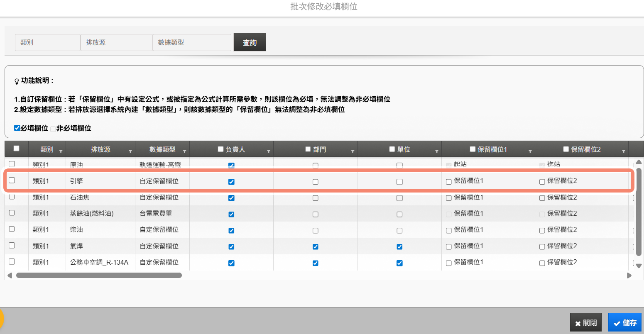Open the 單位 column filter icon
Screen dimensions: 644x334
point(436,151)
